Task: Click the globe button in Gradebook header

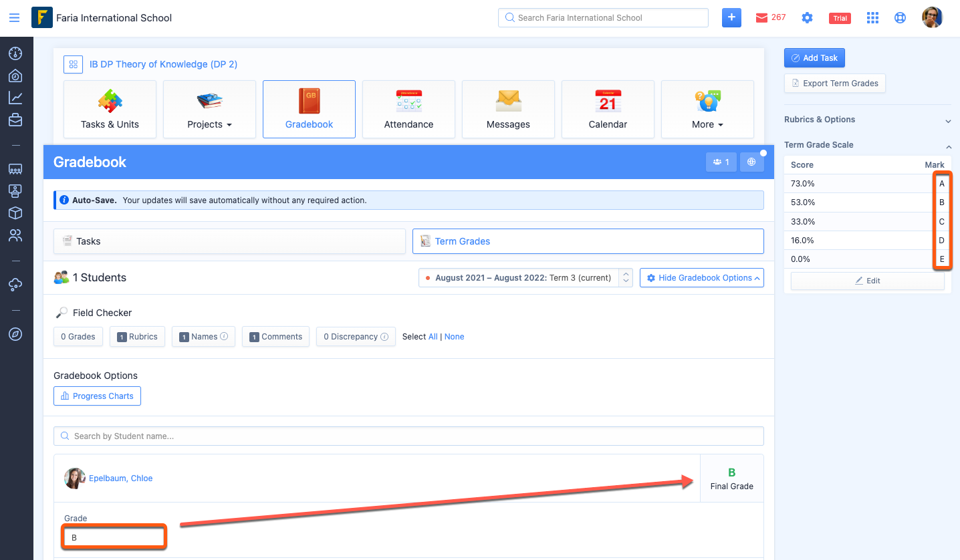Action: tap(751, 162)
